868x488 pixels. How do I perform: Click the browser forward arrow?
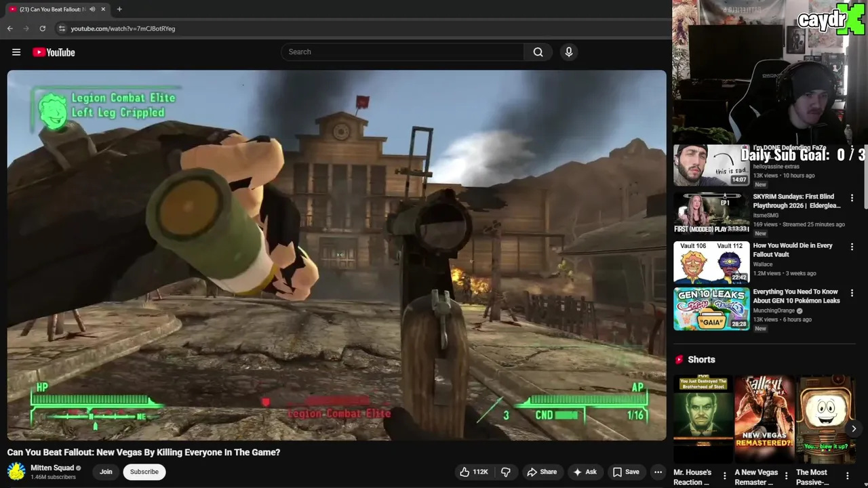coord(26,28)
